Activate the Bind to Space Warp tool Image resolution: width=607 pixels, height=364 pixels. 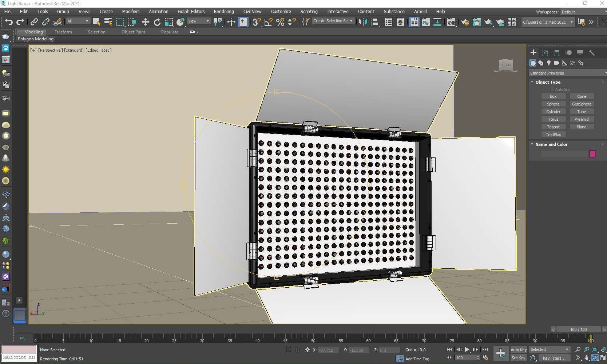pyautogui.click(x=57, y=22)
